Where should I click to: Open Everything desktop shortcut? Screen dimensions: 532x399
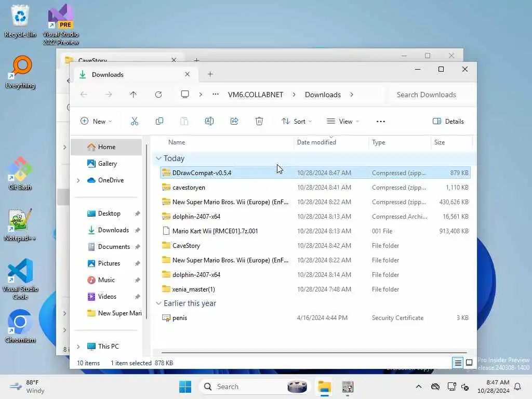20,72
